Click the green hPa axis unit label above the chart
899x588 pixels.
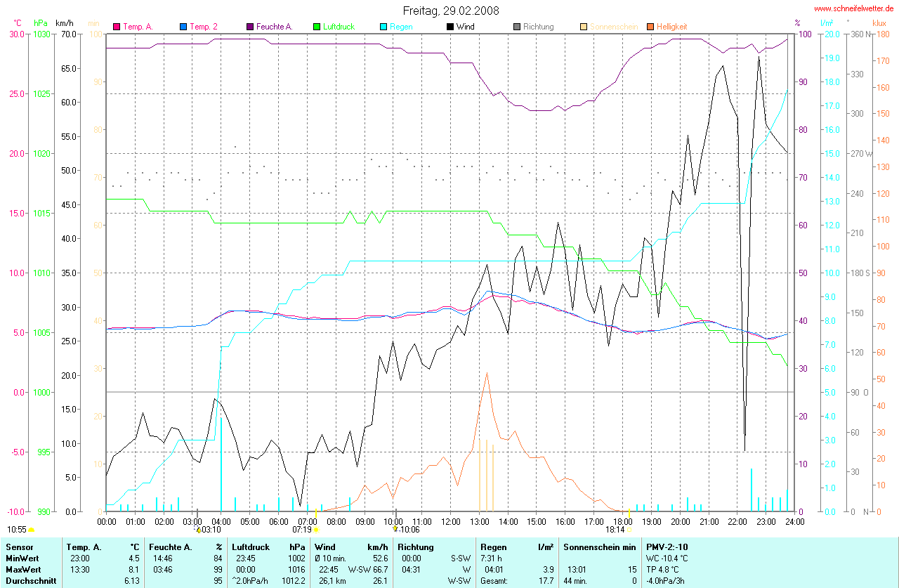(40, 23)
